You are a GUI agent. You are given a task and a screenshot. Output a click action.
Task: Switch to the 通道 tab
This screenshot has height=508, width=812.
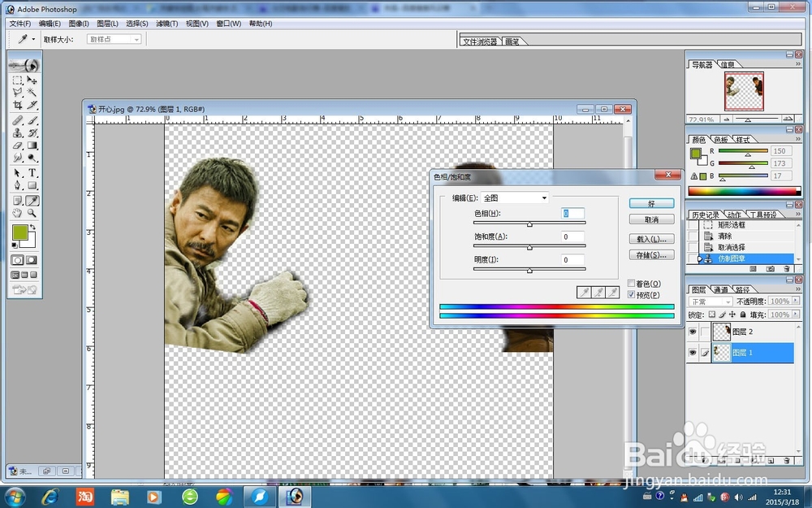coord(720,290)
